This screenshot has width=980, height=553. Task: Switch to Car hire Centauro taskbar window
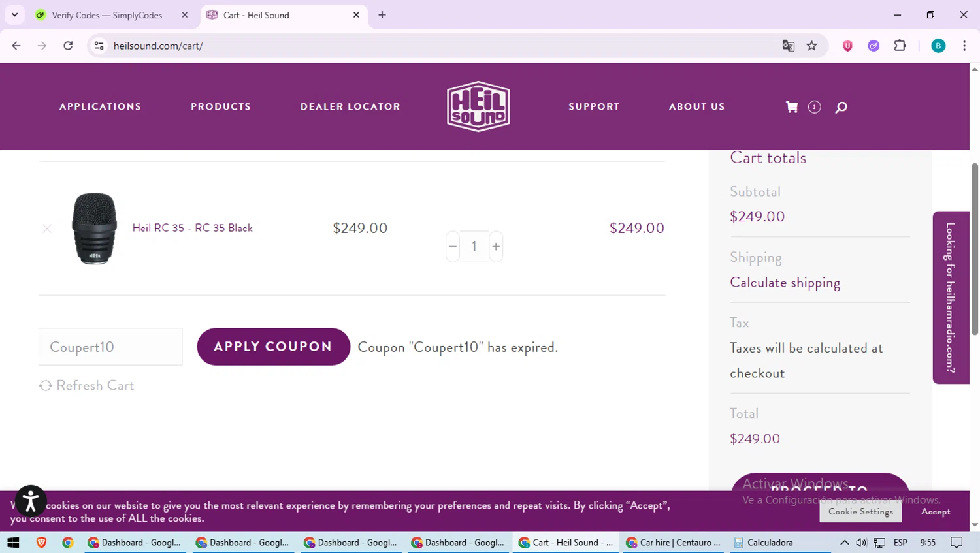tap(675, 543)
